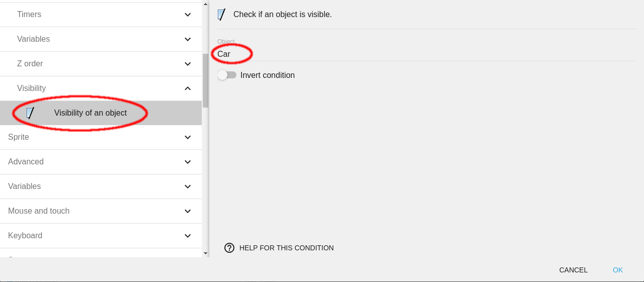Open the Advanced conditions group
Screen dimensions: 644x282
(x=100, y=162)
